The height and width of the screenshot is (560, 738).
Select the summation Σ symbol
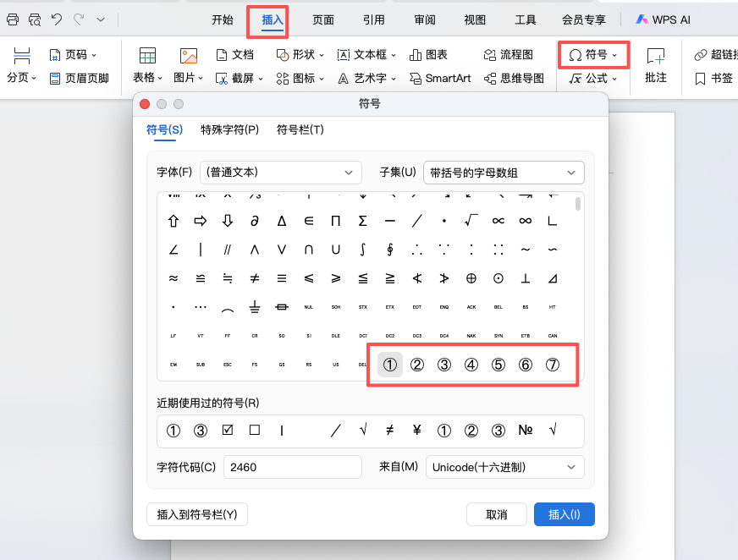pos(363,221)
